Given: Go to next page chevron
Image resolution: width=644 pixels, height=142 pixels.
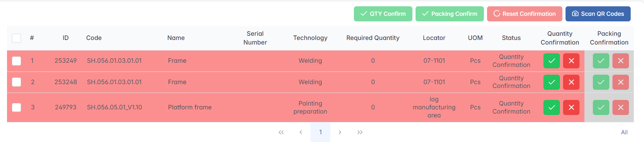Looking at the screenshot, I should click(340, 132).
